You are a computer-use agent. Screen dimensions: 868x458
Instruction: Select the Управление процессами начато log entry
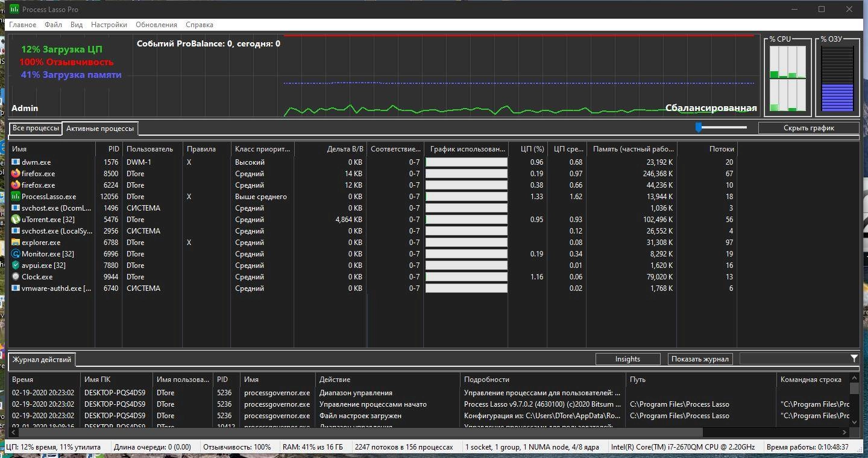click(x=373, y=404)
